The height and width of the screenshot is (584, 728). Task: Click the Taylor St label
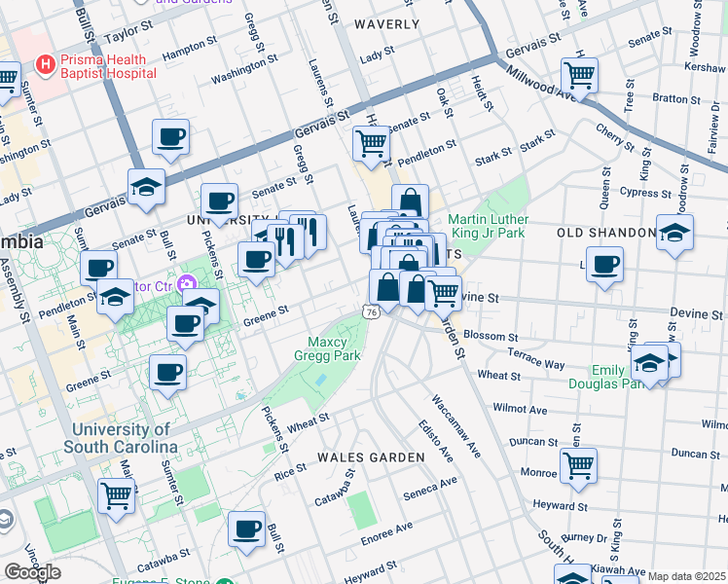pos(128,32)
